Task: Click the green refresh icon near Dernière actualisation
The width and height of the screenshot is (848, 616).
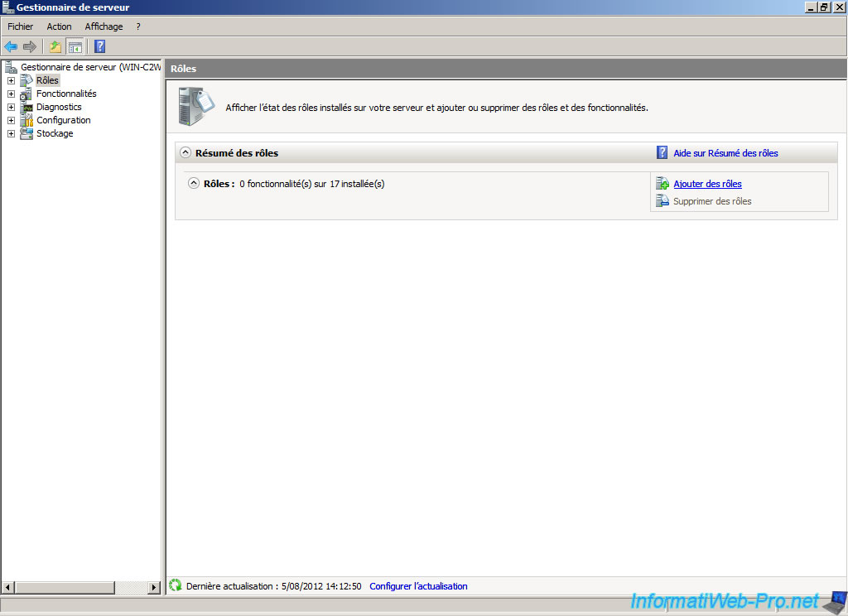Action: (176, 585)
